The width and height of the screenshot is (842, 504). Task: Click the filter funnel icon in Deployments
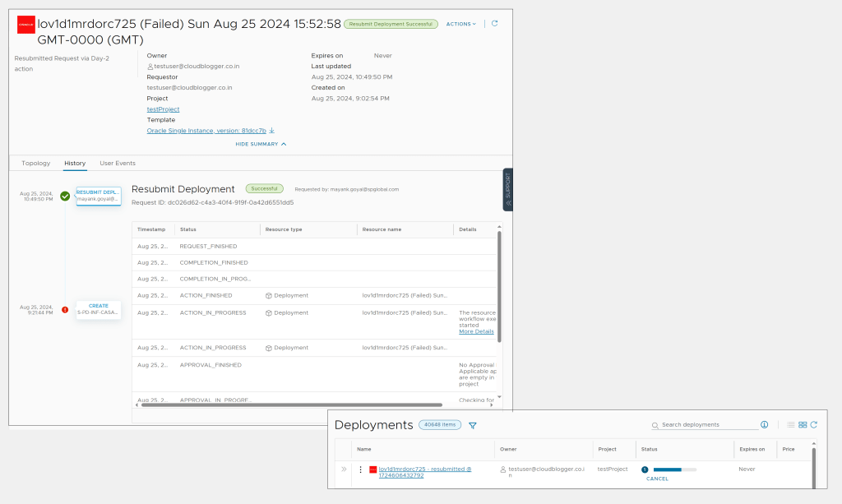tap(473, 425)
